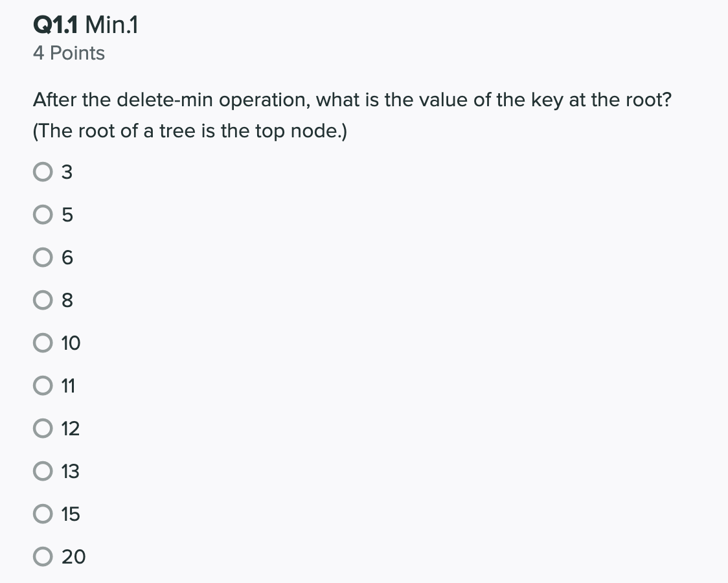The height and width of the screenshot is (583, 728).
Task: Click the root of a tree hint text
Action: pyautogui.click(x=190, y=131)
